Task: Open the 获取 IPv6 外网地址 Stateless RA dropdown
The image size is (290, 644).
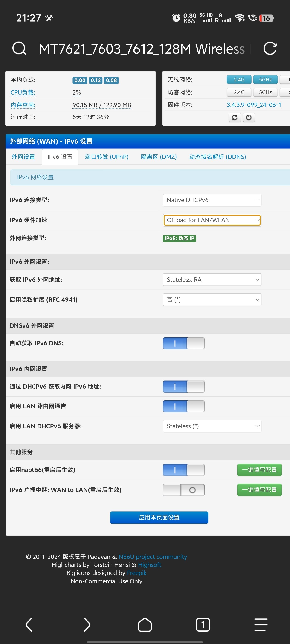Action: pos(212,279)
